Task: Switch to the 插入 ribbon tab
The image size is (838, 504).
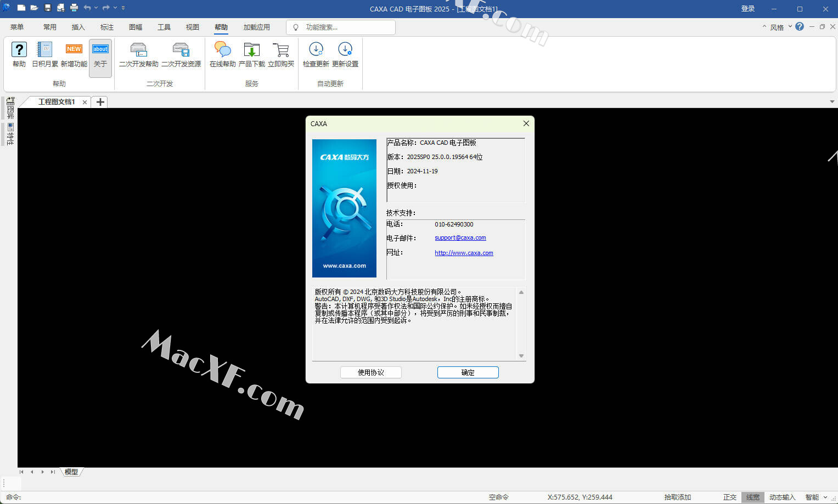Action: (78, 27)
